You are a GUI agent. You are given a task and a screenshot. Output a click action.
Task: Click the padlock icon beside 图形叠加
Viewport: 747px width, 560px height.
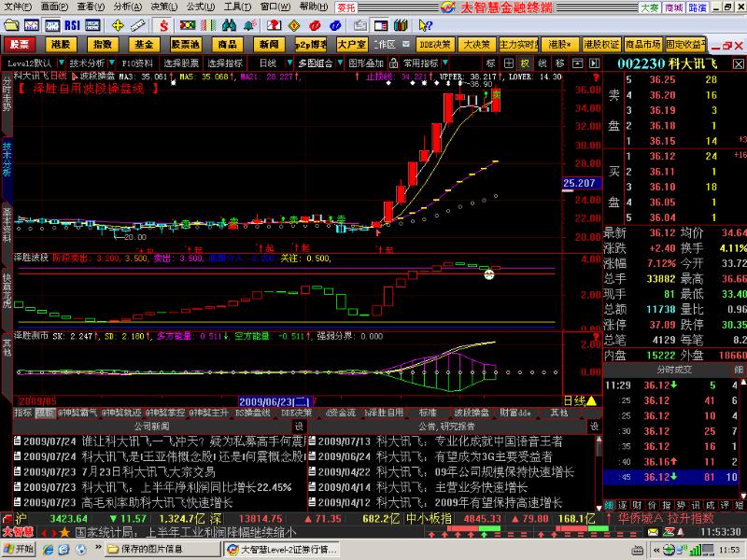pyautogui.click(x=393, y=63)
